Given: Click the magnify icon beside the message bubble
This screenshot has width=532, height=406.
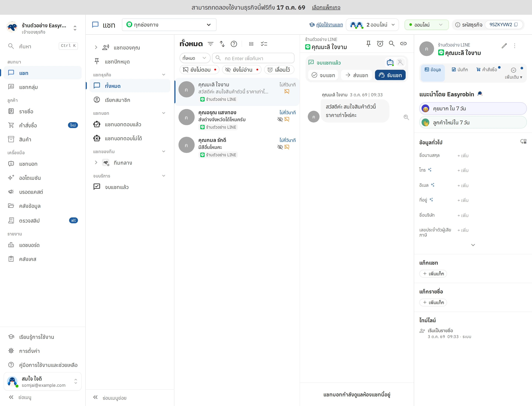Looking at the screenshot, I should click(406, 117).
